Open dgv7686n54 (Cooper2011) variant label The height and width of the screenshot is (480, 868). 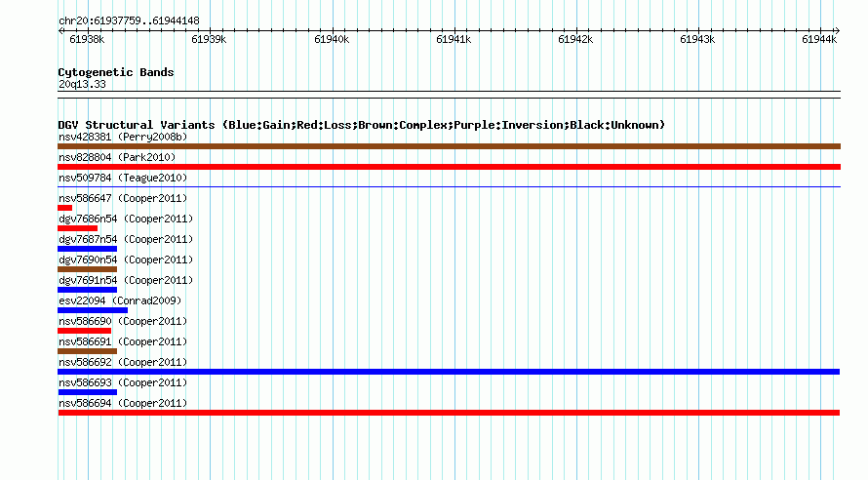[x=126, y=219]
